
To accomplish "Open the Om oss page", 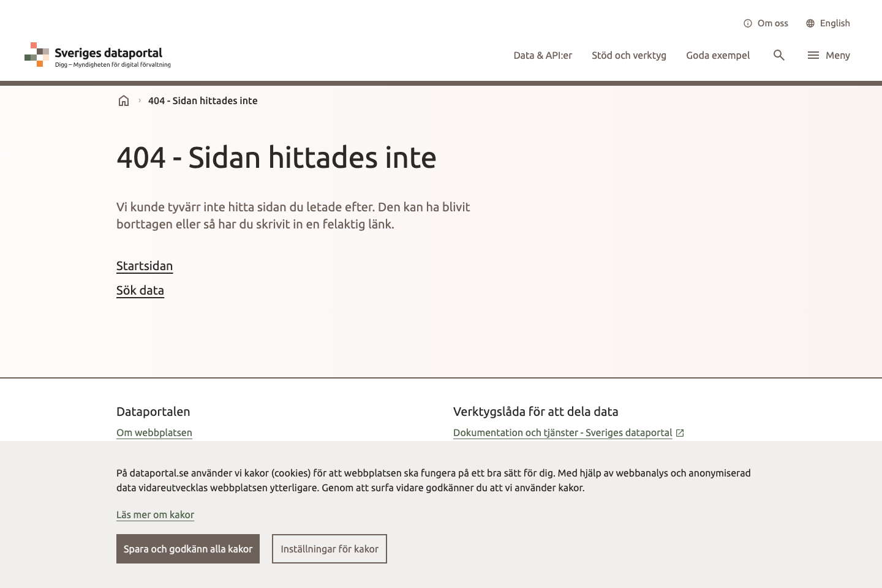I will [773, 23].
